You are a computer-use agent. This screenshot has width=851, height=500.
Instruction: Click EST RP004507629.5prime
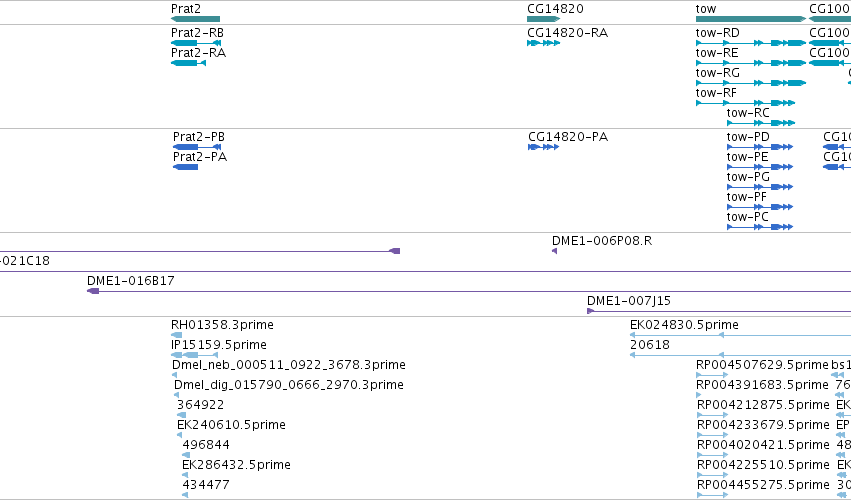[x=712, y=375]
